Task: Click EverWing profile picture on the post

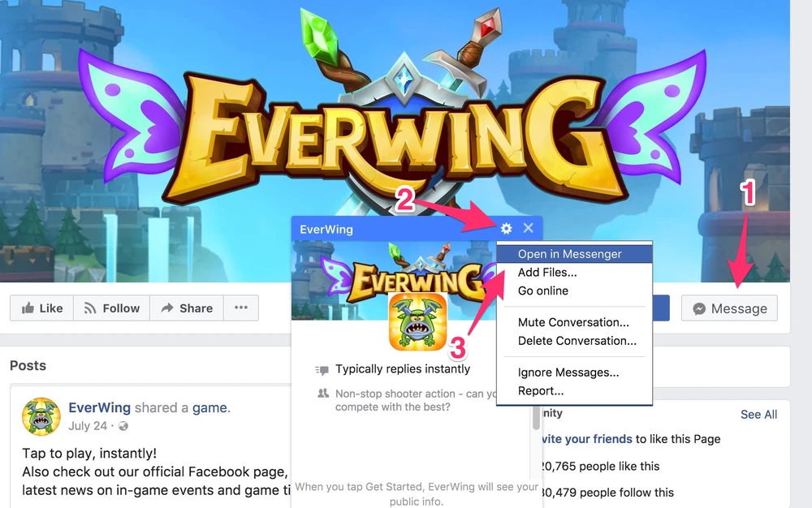Action: [x=41, y=416]
